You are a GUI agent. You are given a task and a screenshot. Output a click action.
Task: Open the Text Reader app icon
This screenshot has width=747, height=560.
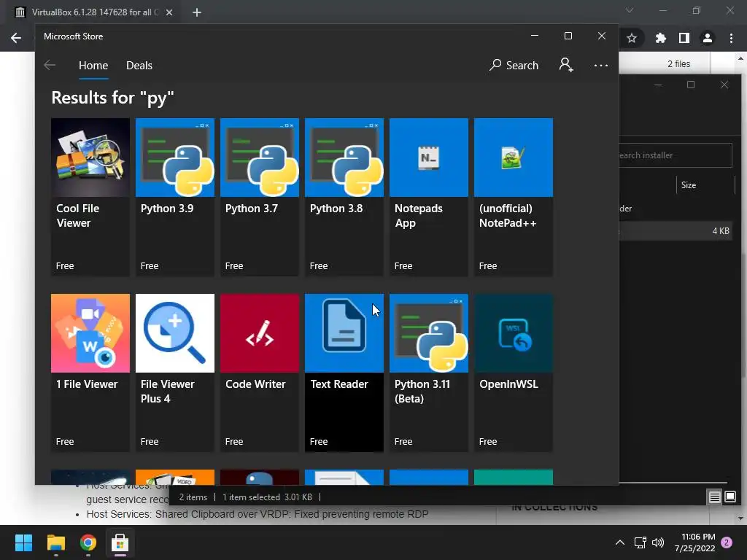point(344,332)
